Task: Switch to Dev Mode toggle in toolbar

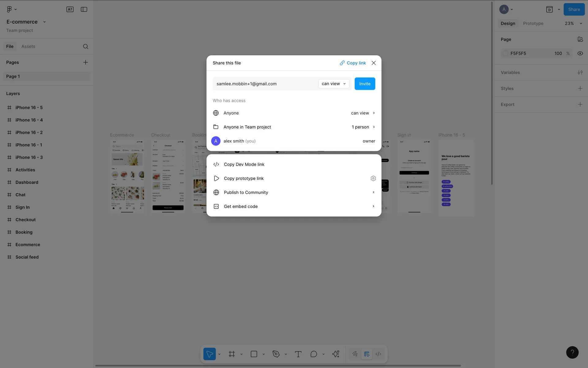Action: click(x=379, y=354)
